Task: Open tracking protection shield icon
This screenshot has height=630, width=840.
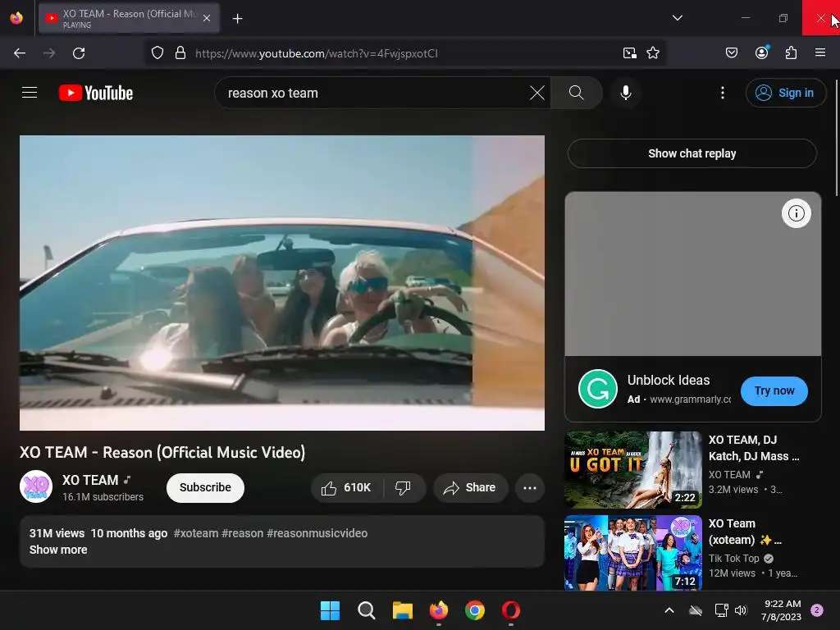Action: pos(157,53)
